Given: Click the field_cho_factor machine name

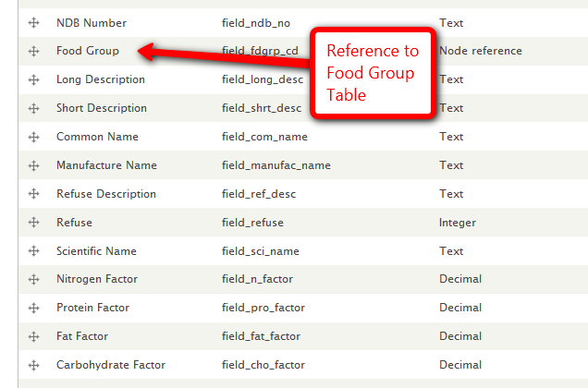Looking at the screenshot, I should (x=263, y=365).
